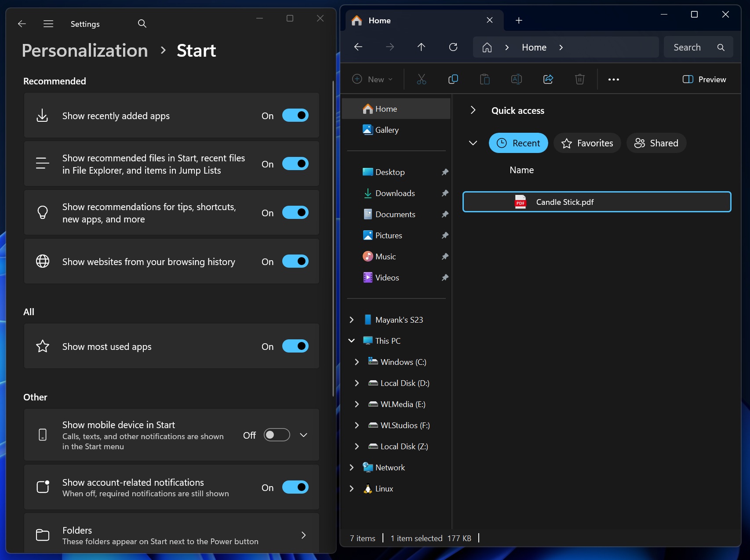Screen dimensions: 750x560
Task: Navigate back in Settings
Action: pos(22,24)
